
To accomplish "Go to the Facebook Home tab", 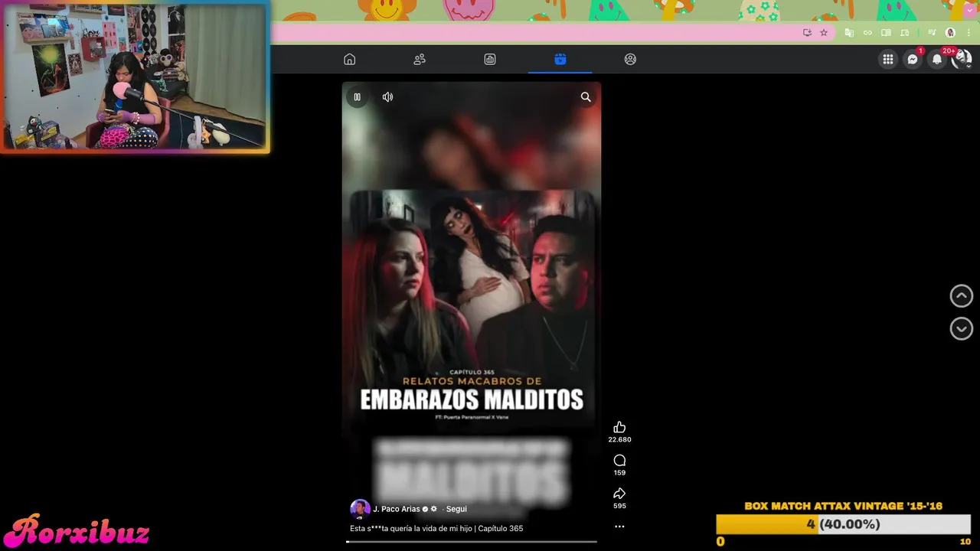I will [350, 59].
